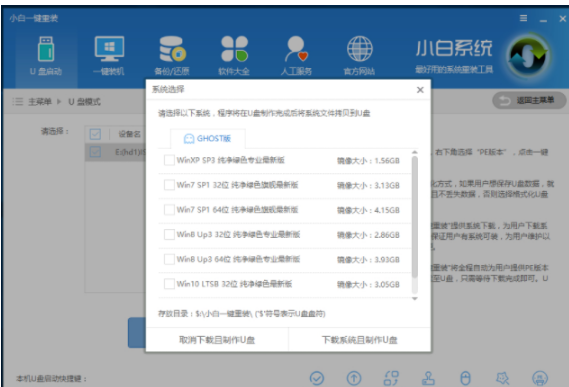The height and width of the screenshot is (387, 569).
Task: Check Win8 Up3 64位 纯净绿色专业最新版
Action: click(169, 259)
